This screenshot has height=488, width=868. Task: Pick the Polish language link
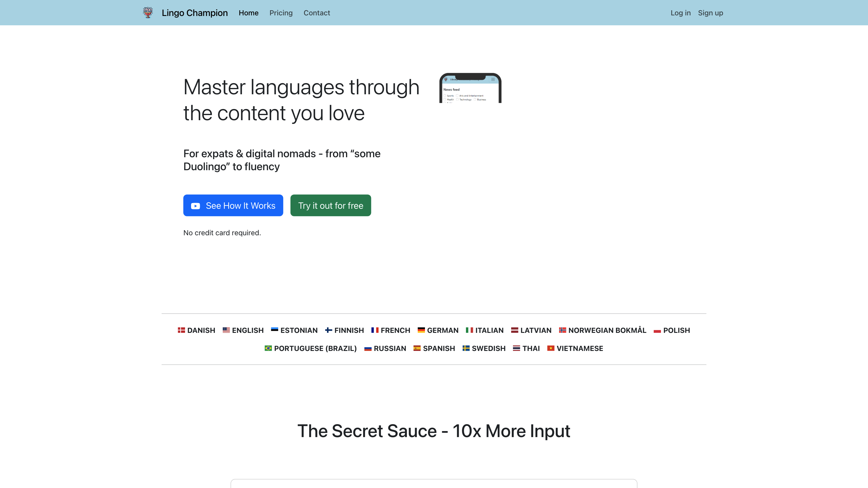tap(676, 330)
